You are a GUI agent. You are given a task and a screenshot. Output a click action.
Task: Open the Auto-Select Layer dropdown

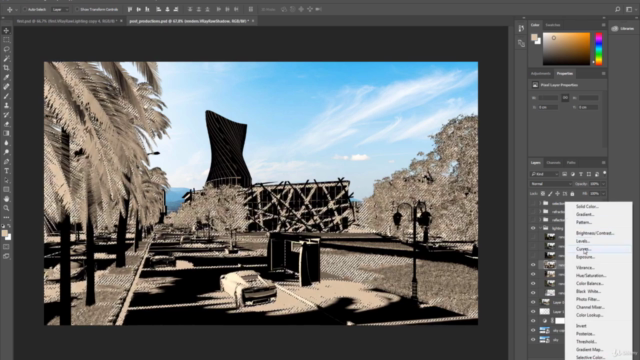[60, 9]
